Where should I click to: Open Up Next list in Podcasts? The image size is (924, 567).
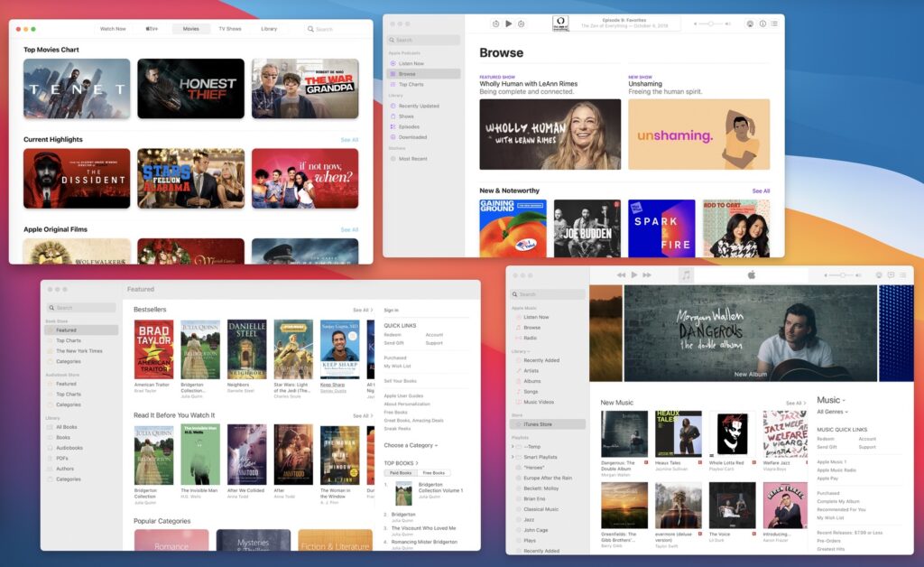[x=774, y=23]
